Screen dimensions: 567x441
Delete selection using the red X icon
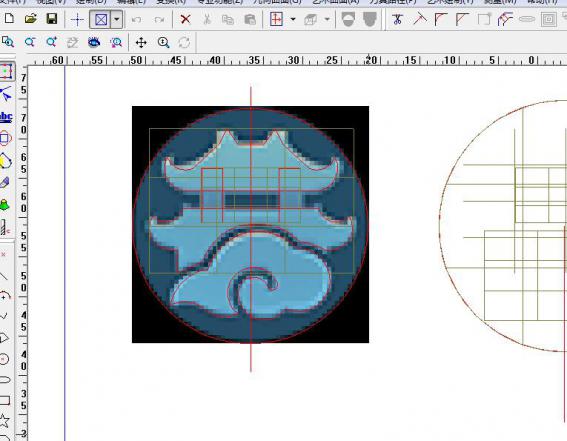point(186,19)
